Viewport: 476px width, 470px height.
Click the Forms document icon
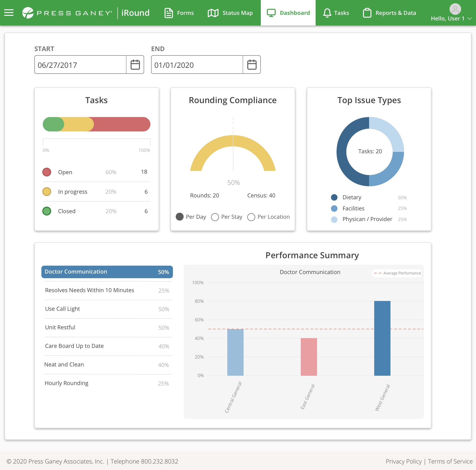169,13
